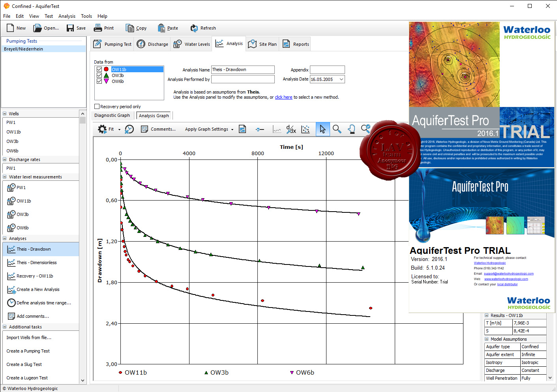Collapse the Additional tasks section
557x392 pixels.
(x=5, y=327)
